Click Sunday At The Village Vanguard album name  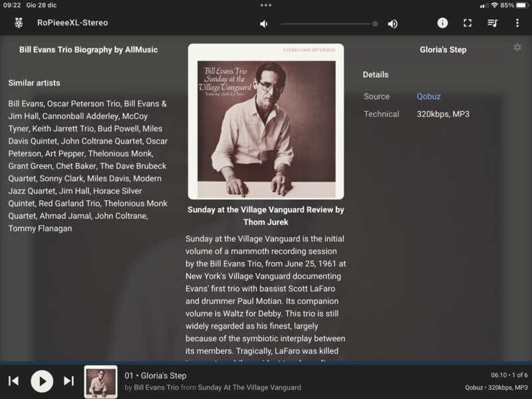[249, 387]
